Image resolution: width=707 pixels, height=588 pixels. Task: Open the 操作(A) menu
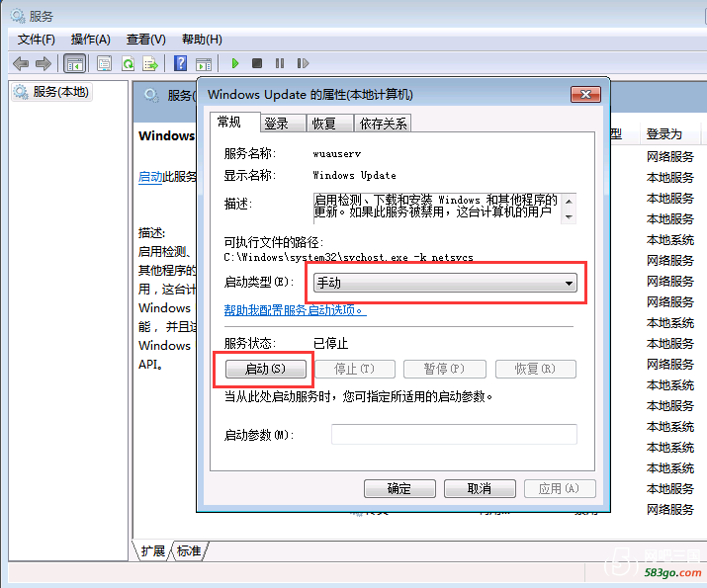tap(91, 40)
